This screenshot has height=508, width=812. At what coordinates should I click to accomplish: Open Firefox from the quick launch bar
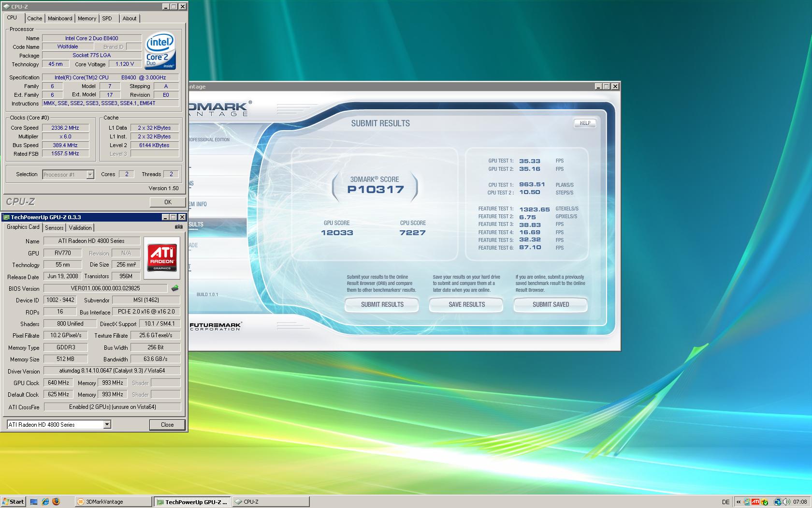click(x=56, y=502)
